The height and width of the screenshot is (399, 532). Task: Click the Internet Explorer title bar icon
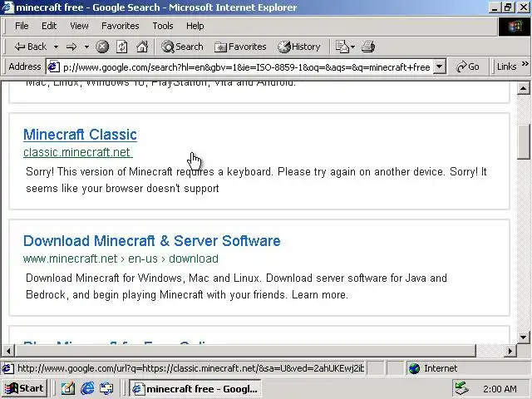coord(7,7)
